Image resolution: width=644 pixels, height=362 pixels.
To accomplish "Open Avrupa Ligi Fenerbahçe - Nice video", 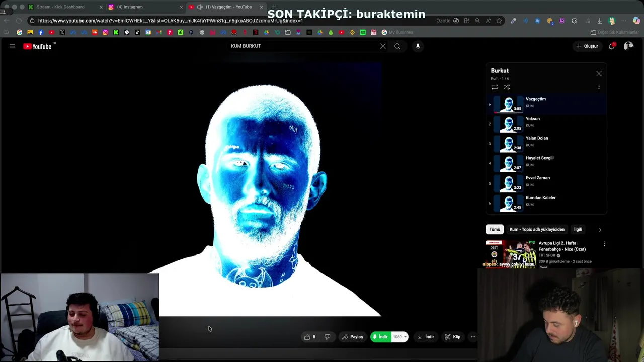I will click(562, 246).
